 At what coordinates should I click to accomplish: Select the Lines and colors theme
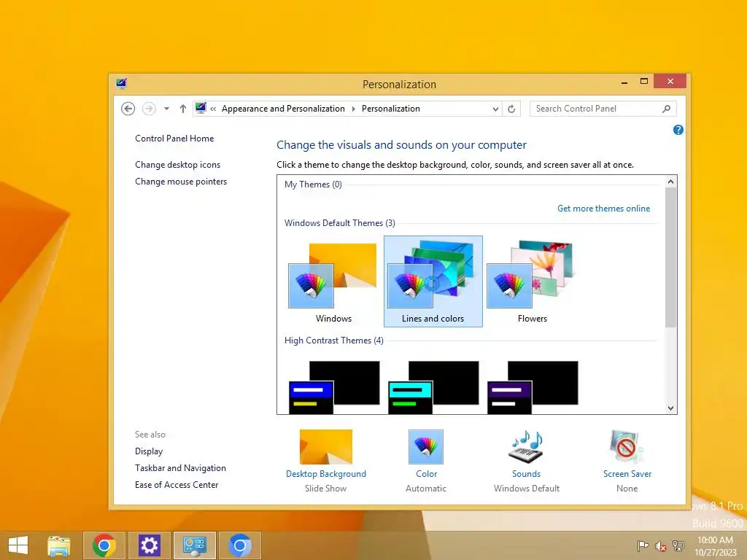[433, 281]
